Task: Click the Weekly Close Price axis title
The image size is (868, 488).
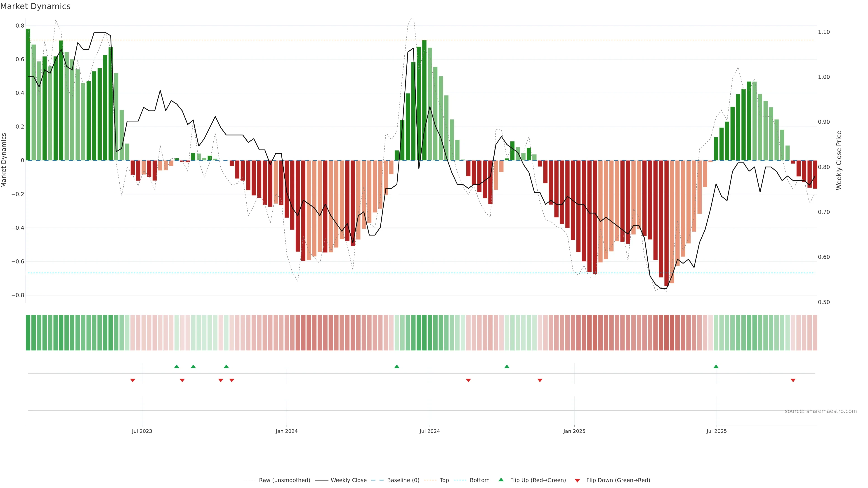Action: point(839,160)
